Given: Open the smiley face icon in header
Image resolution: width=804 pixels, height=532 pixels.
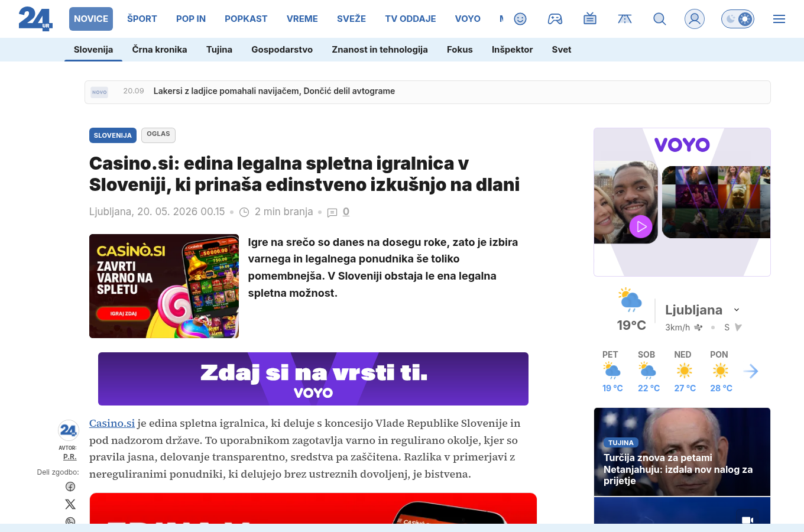Looking at the screenshot, I should (x=520, y=19).
